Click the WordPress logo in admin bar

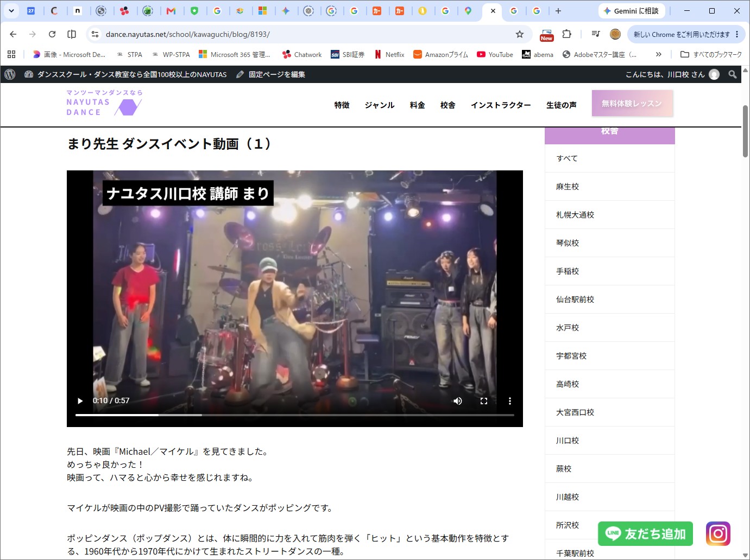[10, 74]
